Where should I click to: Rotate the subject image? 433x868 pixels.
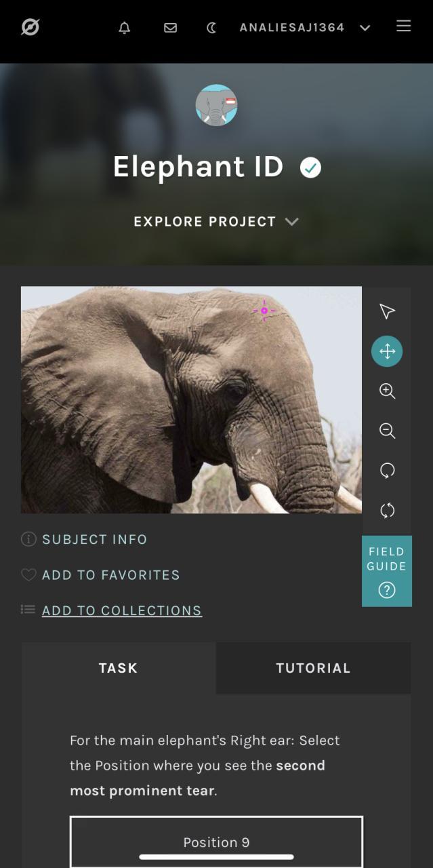click(387, 471)
